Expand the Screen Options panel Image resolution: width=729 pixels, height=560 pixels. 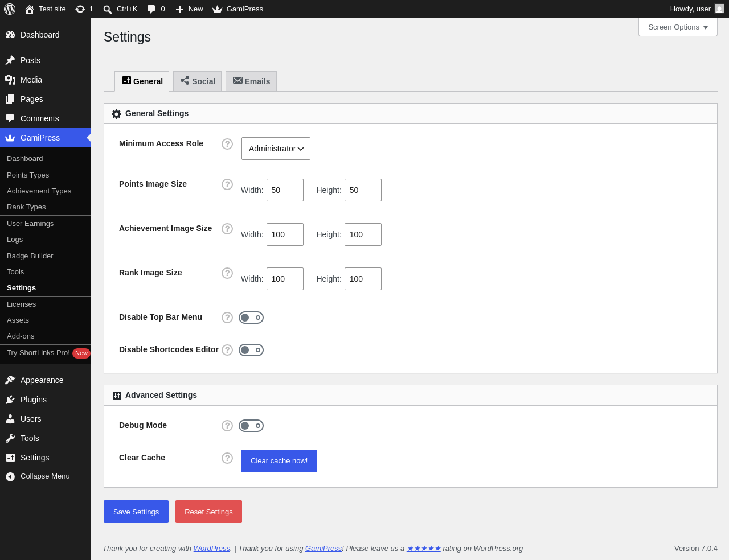[678, 27]
